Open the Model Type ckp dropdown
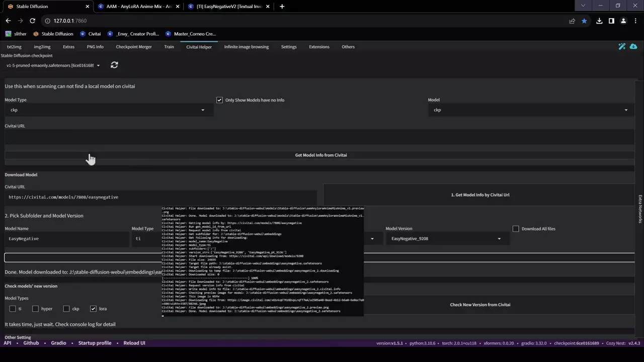 (108, 110)
